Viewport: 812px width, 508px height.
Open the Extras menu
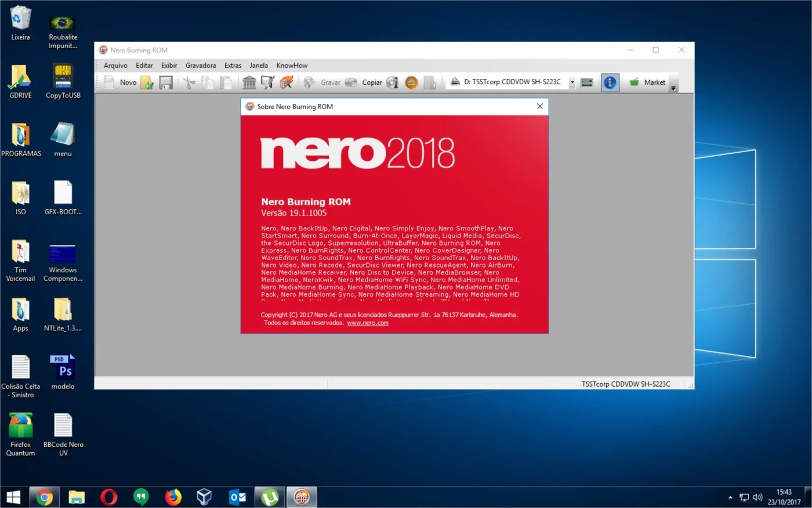[233, 66]
